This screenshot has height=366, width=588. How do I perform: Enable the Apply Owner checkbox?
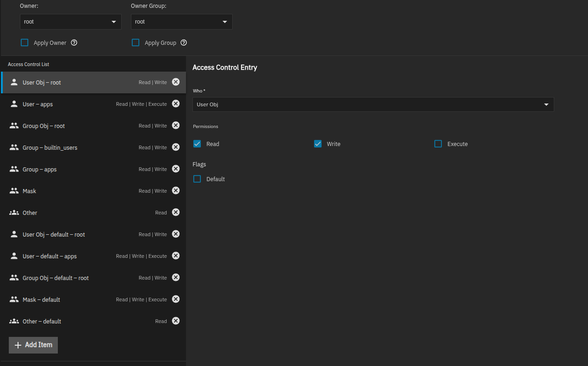pos(25,43)
